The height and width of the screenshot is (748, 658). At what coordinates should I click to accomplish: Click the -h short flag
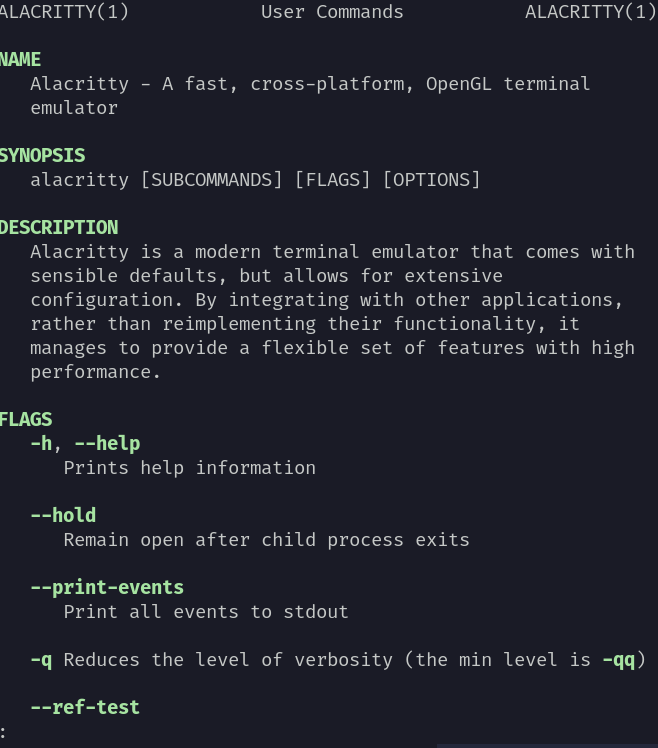pyautogui.click(x=42, y=444)
